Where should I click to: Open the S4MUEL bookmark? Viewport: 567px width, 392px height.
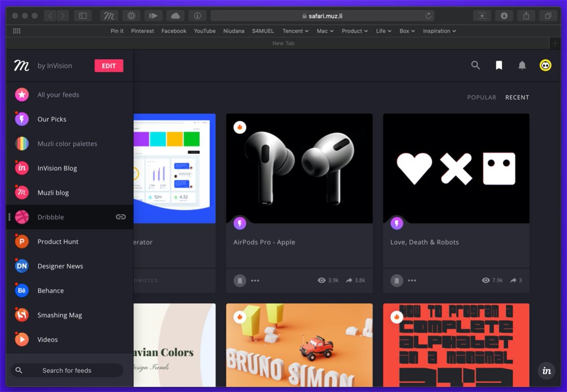click(x=263, y=31)
